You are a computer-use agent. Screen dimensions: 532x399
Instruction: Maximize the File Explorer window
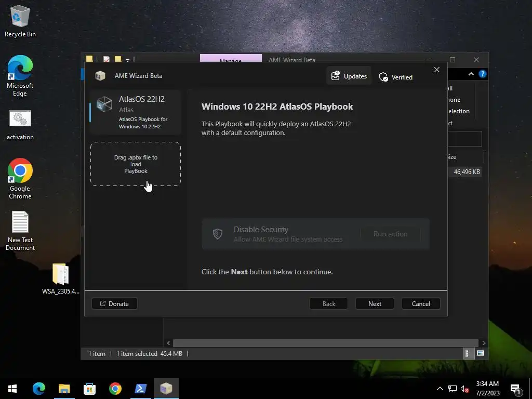[453, 60]
